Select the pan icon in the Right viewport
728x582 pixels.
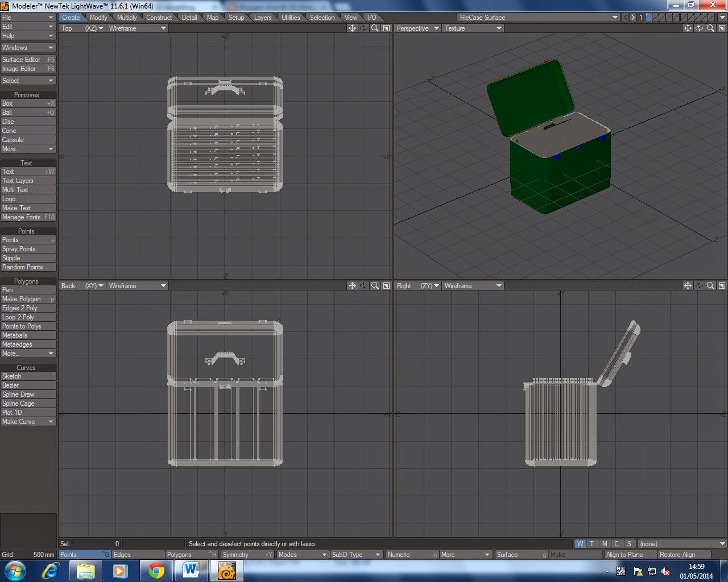click(x=688, y=285)
